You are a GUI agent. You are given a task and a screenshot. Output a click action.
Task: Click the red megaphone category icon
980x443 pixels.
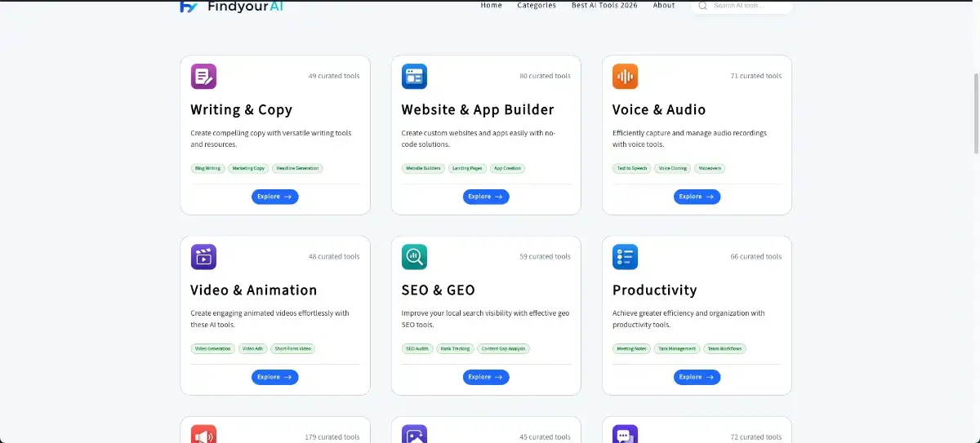click(x=203, y=434)
